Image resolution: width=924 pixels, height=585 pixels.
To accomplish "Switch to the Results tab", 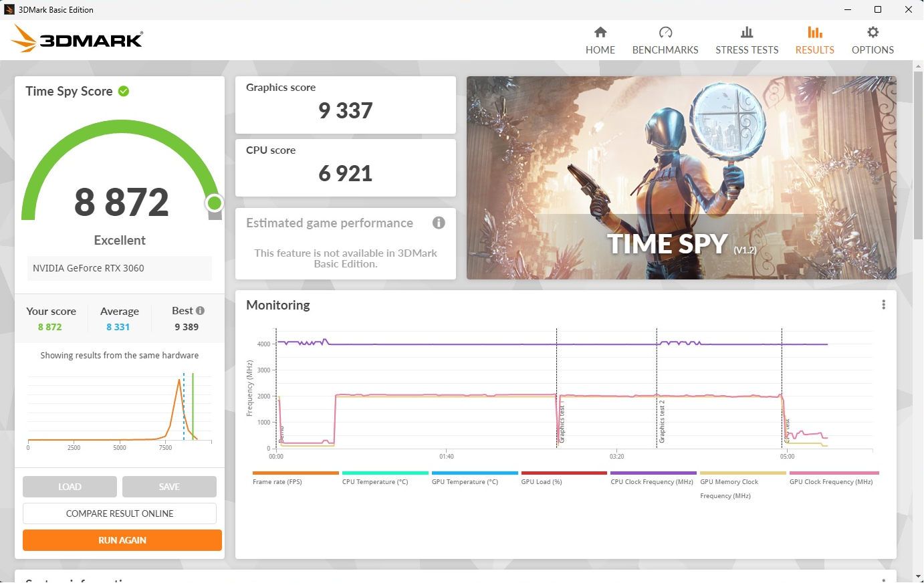I will [814, 40].
